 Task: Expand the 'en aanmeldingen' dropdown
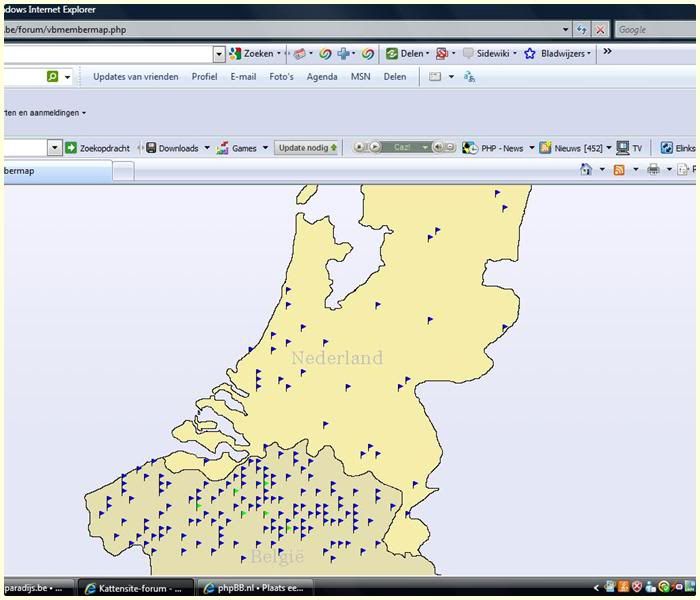(x=83, y=113)
